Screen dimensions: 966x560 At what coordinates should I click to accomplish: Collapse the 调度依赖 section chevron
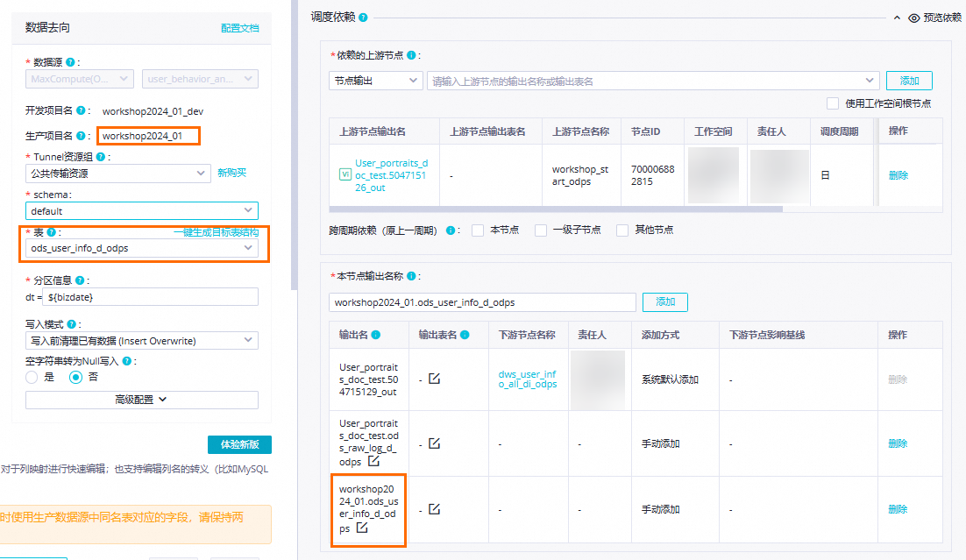tap(897, 18)
